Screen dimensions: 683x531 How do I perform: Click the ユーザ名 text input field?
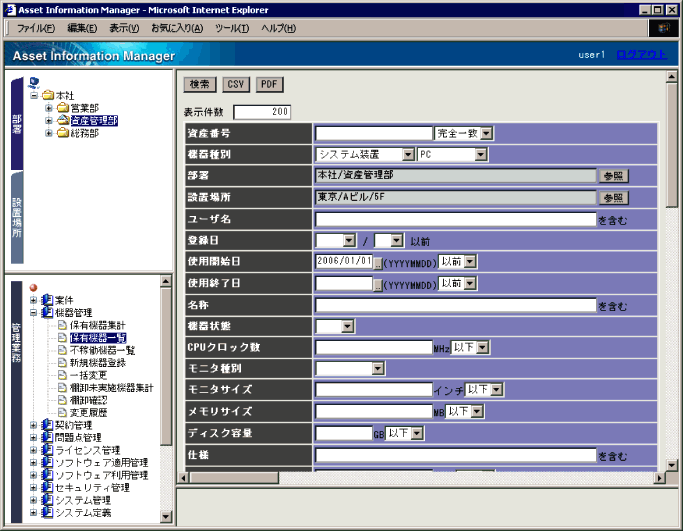pyautogui.click(x=455, y=219)
